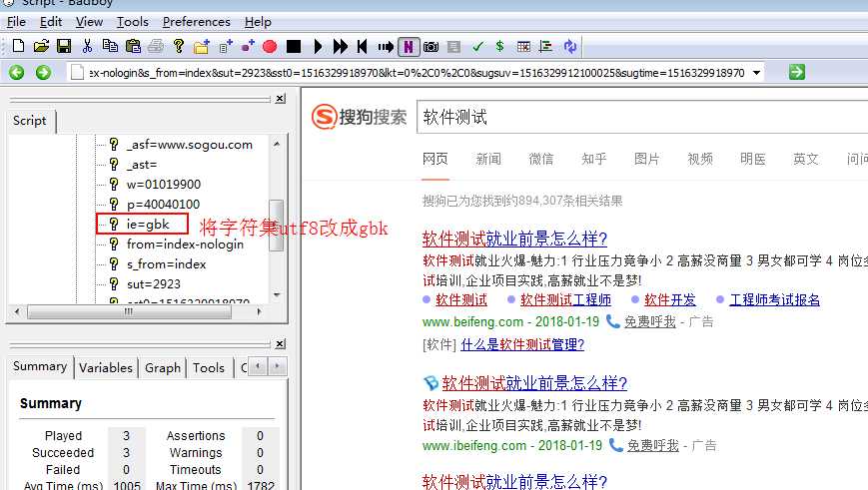
Task: Click the green dollar variable icon
Action: [x=499, y=47]
